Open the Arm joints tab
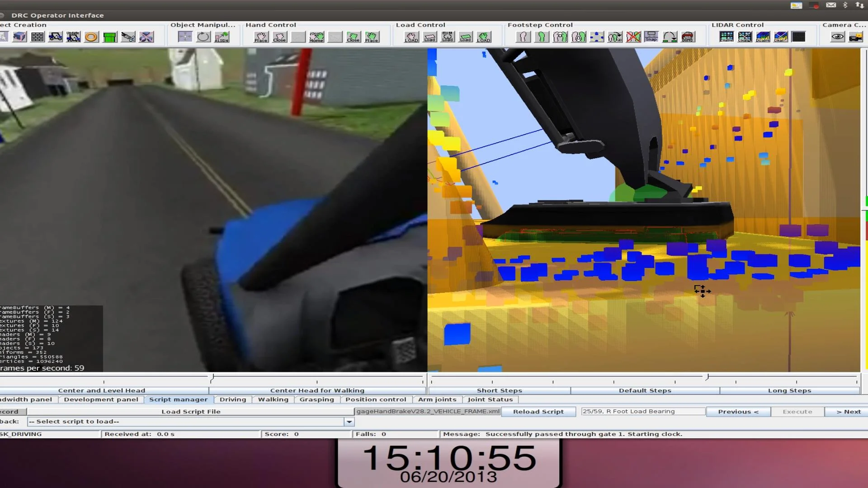 click(x=437, y=399)
